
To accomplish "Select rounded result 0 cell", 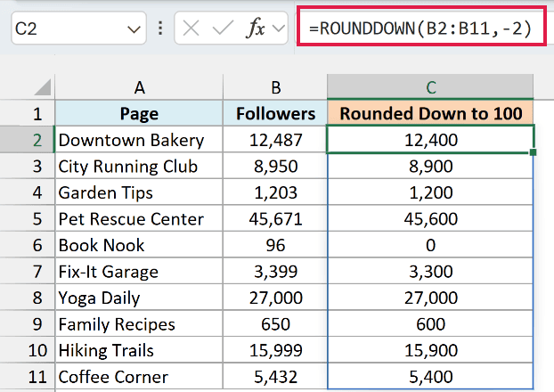I will [430, 245].
